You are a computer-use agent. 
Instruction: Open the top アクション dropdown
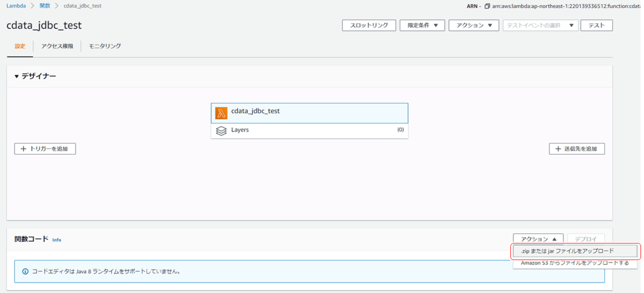[474, 25]
